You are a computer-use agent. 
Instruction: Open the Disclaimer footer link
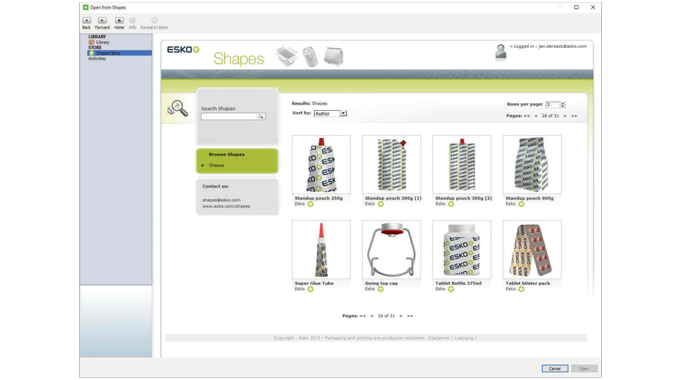439,338
